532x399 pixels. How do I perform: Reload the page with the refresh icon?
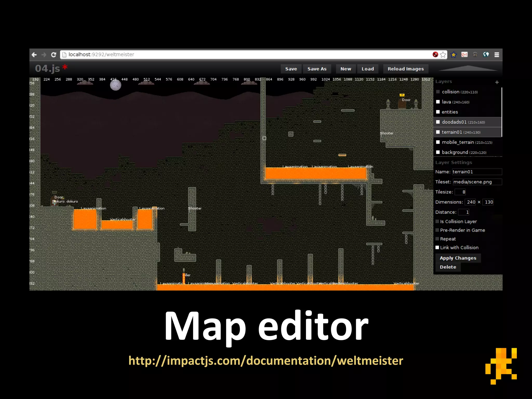[54, 55]
